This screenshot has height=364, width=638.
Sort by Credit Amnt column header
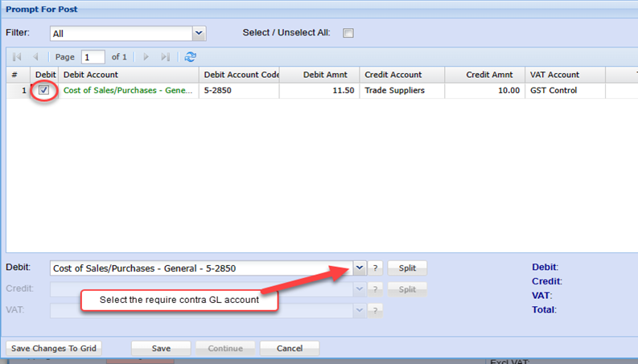485,75
